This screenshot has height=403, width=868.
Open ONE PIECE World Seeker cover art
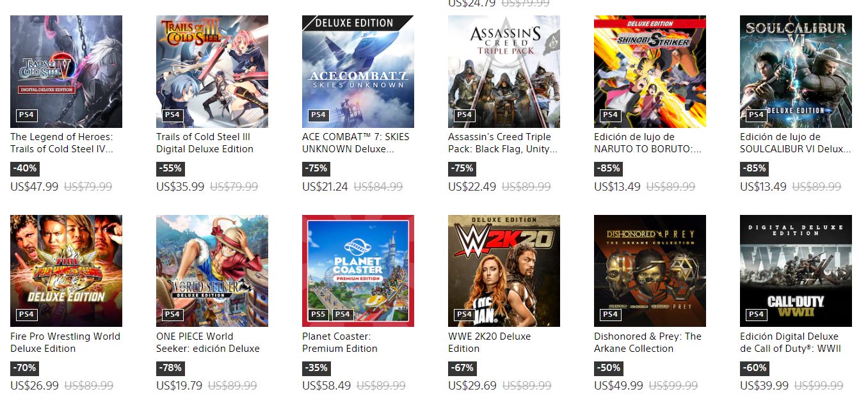(x=212, y=271)
